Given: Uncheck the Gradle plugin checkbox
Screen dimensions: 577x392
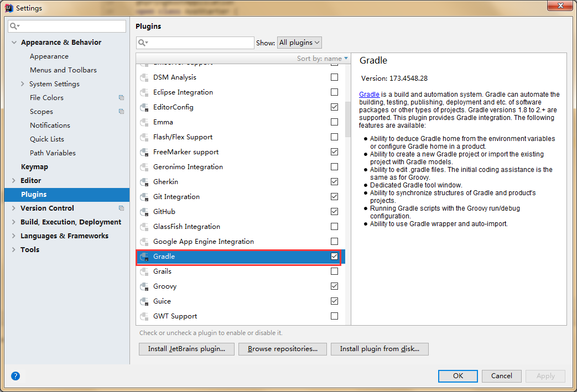Looking at the screenshot, I should coord(335,257).
